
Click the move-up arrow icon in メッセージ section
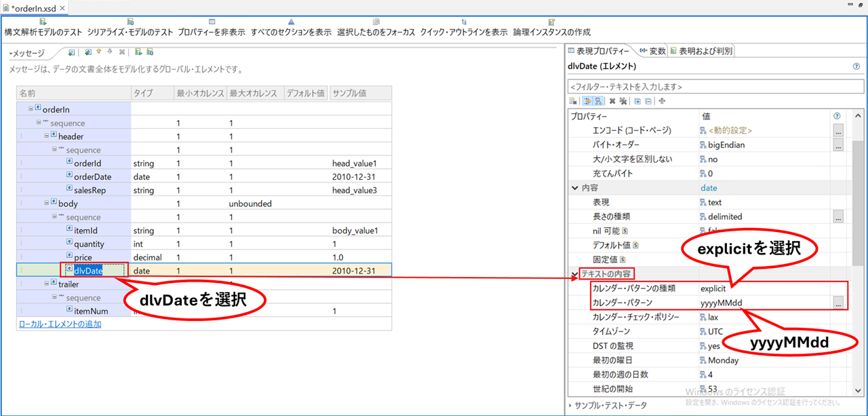99,52
